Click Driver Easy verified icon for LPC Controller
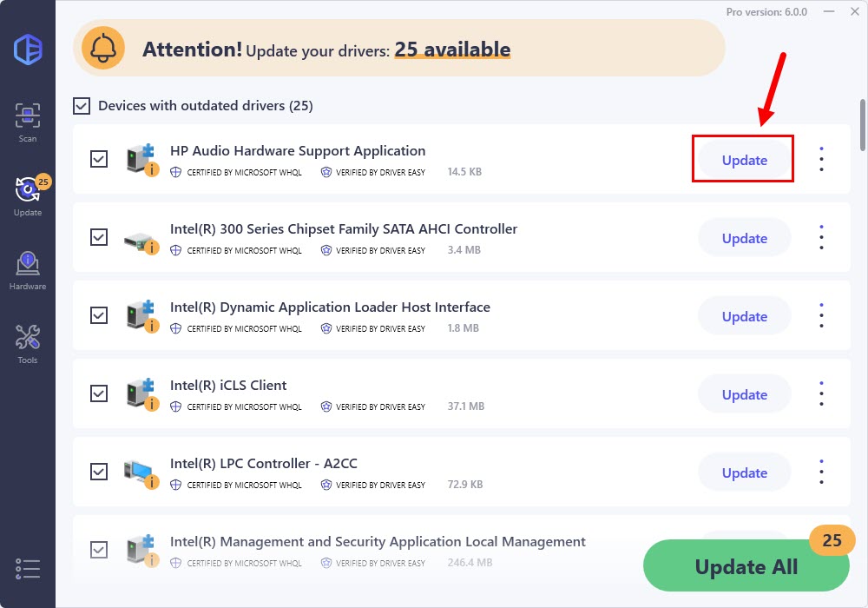 326,485
